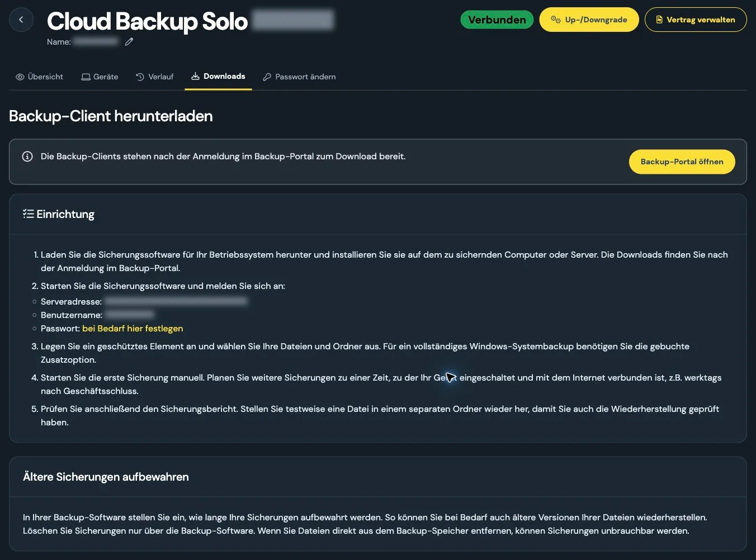
Task: Open the Übersicht tab
Action: pyautogui.click(x=39, y=77)
